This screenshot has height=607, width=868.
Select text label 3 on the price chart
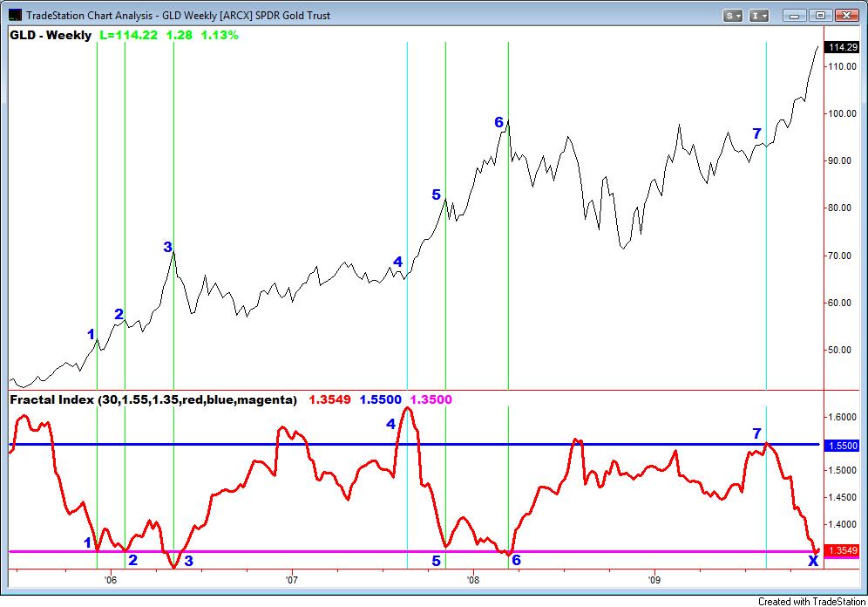tap(167, 247)
